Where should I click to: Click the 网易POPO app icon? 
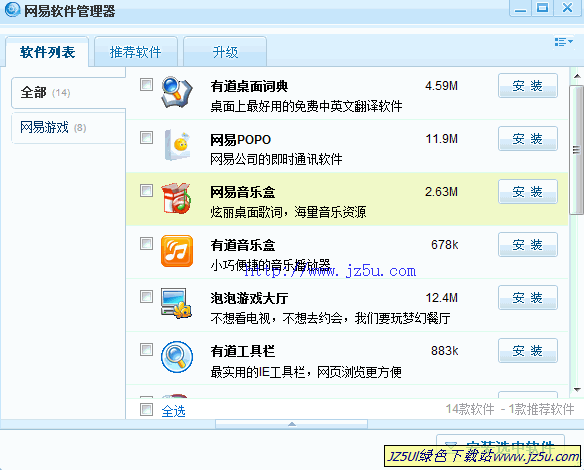(x=177, y=145)
